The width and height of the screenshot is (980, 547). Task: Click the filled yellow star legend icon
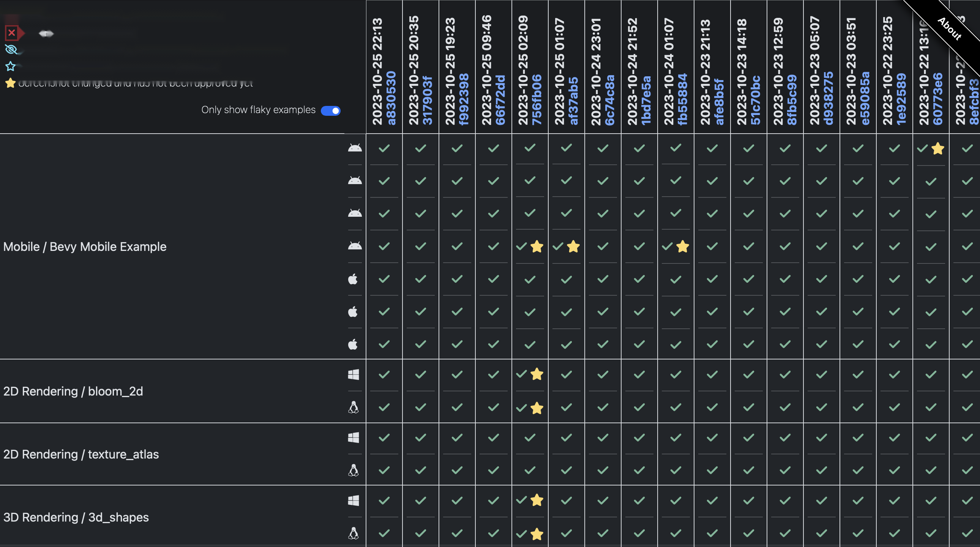[x=10, y=82]
